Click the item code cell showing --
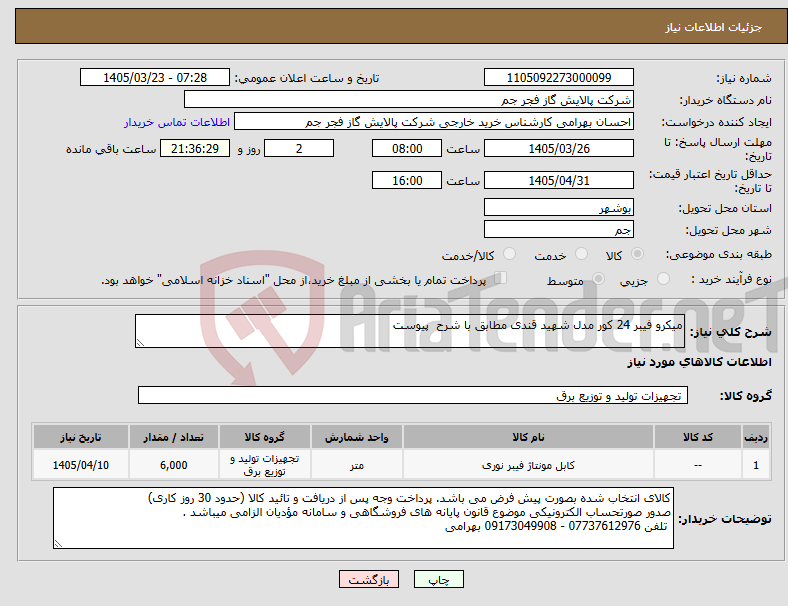This screenshot has height=606, width=788. [x=698, y=465]
